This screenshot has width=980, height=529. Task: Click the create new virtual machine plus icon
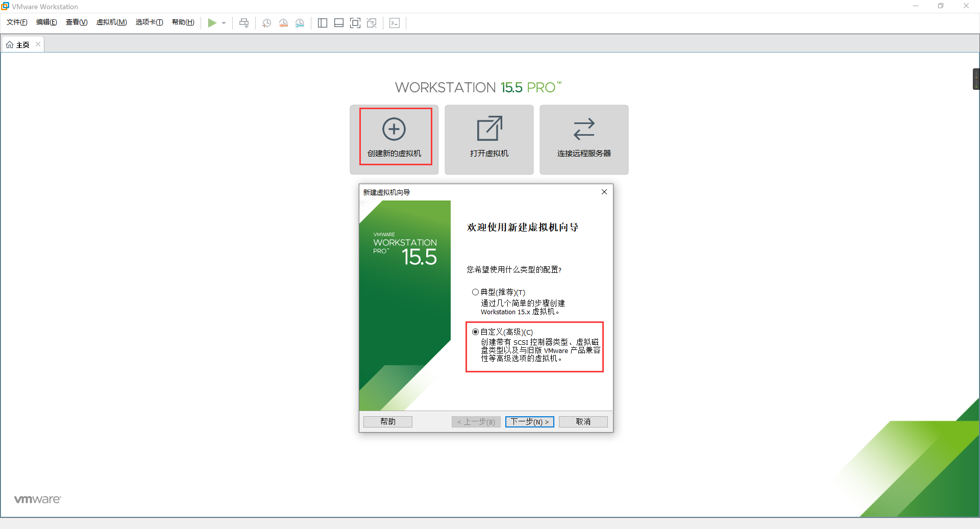[x=394, y=129]
